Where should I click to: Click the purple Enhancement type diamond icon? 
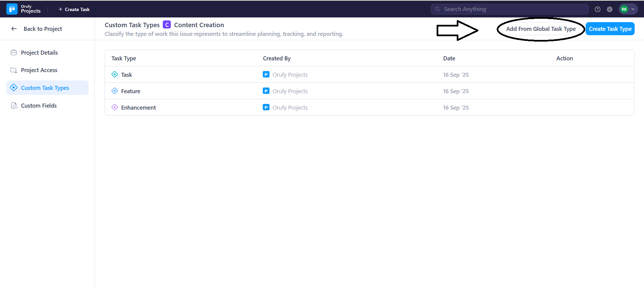(x=115, y=107)
